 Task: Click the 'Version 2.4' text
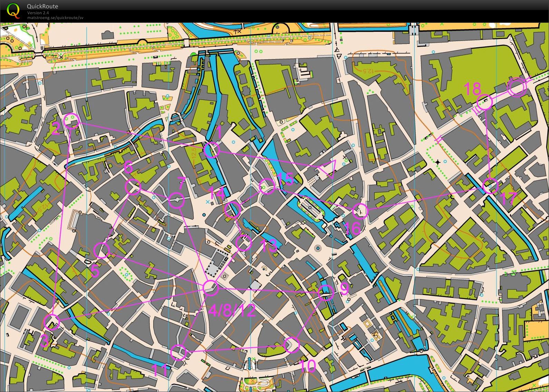[x=38, y=13]
